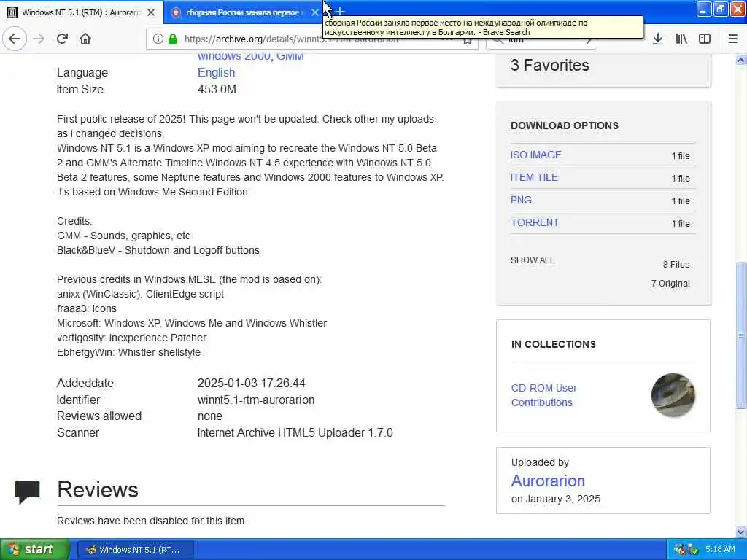Click the CD-ROM collection thumbnail image
Viewport: 747px width, 560px height.
pyautogui.click(x=673, y=395)
